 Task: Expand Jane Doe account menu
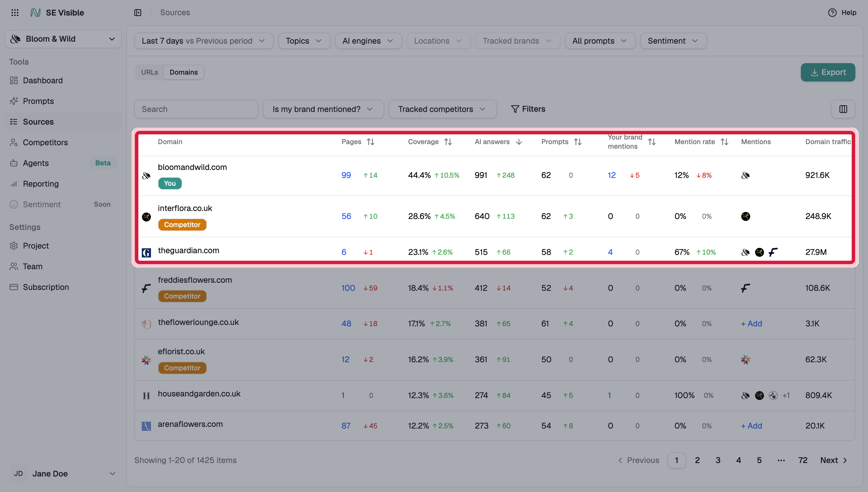[x=63, y=473]
